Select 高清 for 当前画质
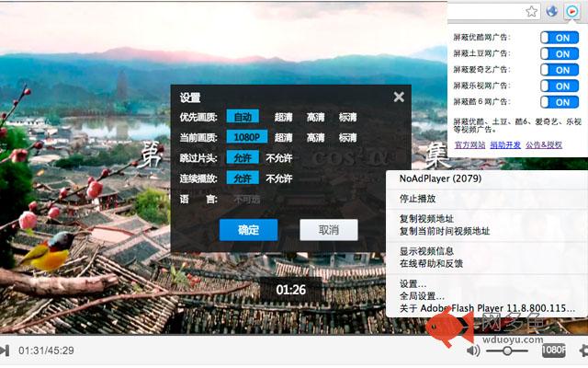 point(315,137)
